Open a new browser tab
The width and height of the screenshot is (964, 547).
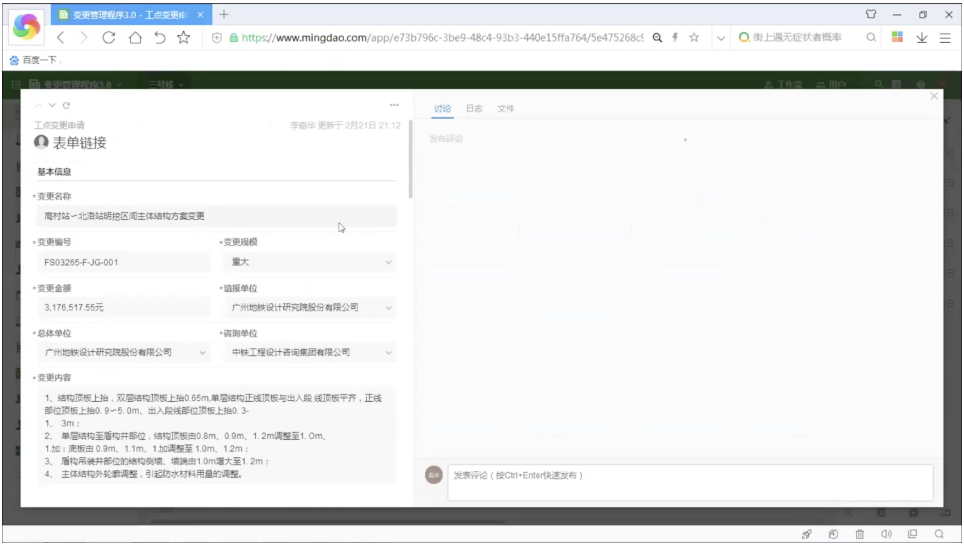coord(224,14)
